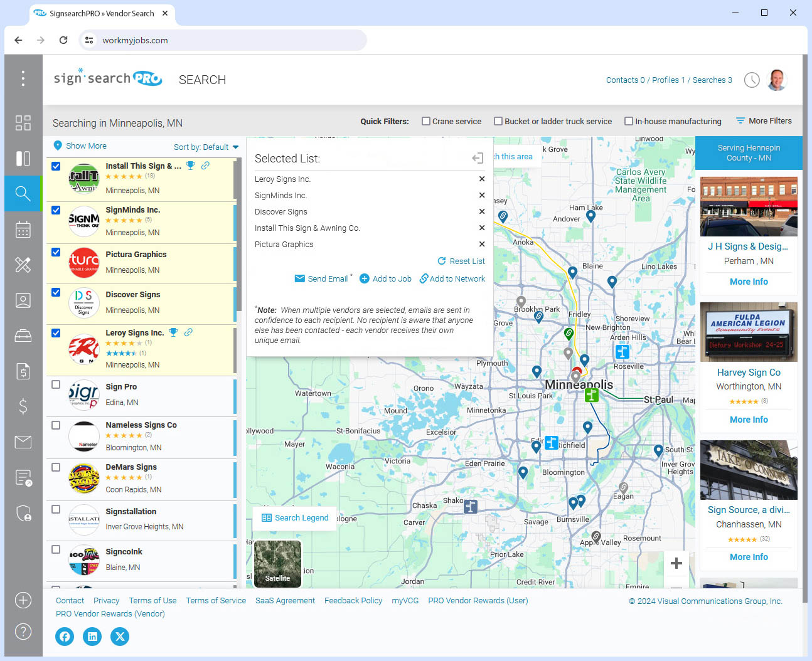
Task: Switch map to Satellite view
Action: pos(277,564)
